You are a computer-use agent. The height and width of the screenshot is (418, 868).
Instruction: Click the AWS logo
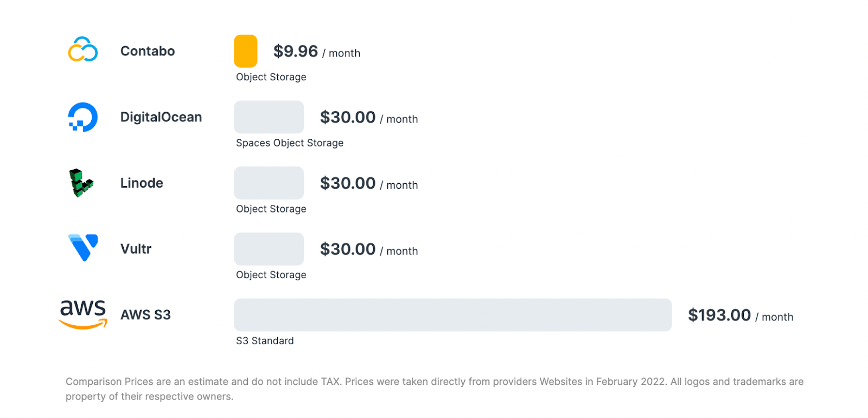click(82, 314)
